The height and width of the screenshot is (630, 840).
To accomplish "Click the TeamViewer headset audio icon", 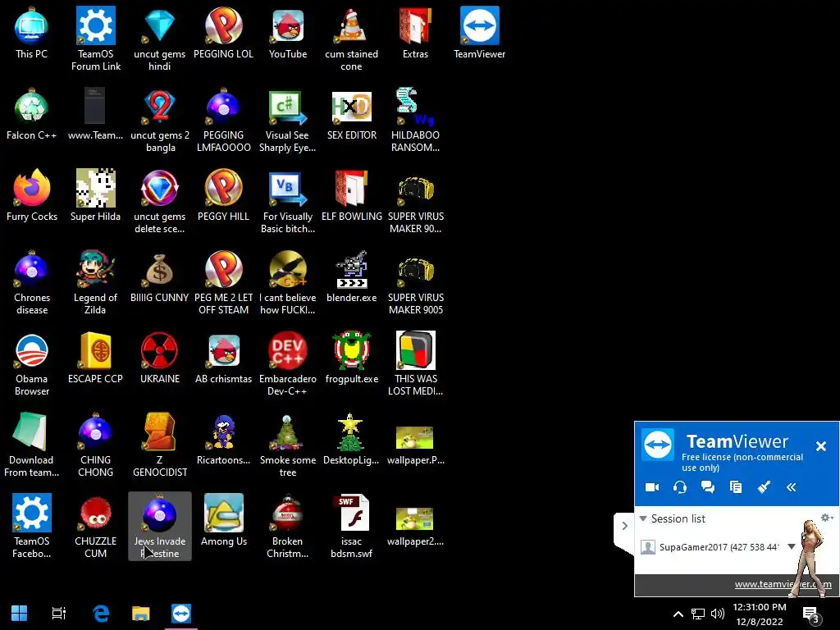I will pyautogui.click(x=680, y=487).
